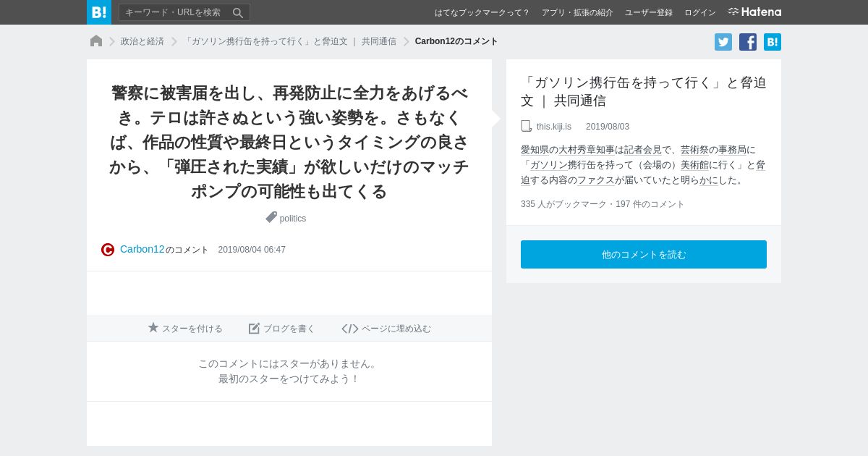Click the main comment heading text

pyautogui.click(x=289, y=142)
